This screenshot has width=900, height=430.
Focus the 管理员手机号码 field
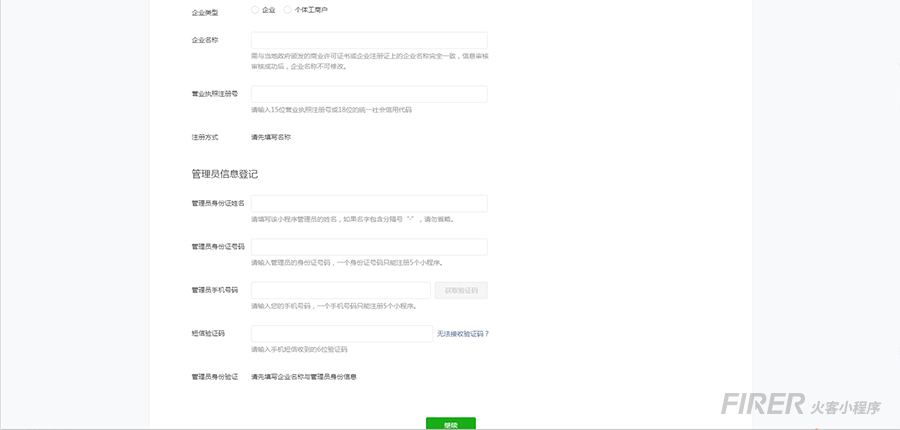[340, 290]
